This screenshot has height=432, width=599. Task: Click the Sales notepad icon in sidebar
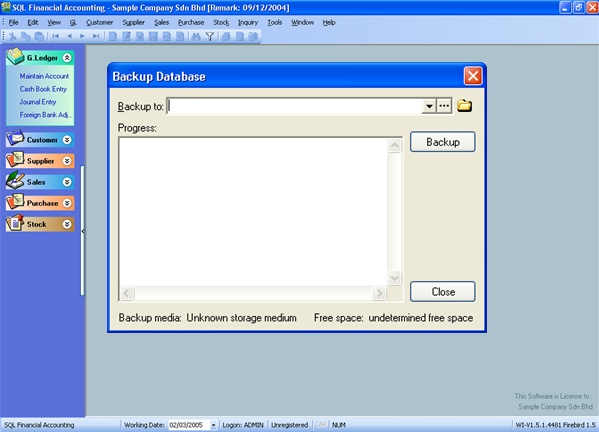pos(15,180)
